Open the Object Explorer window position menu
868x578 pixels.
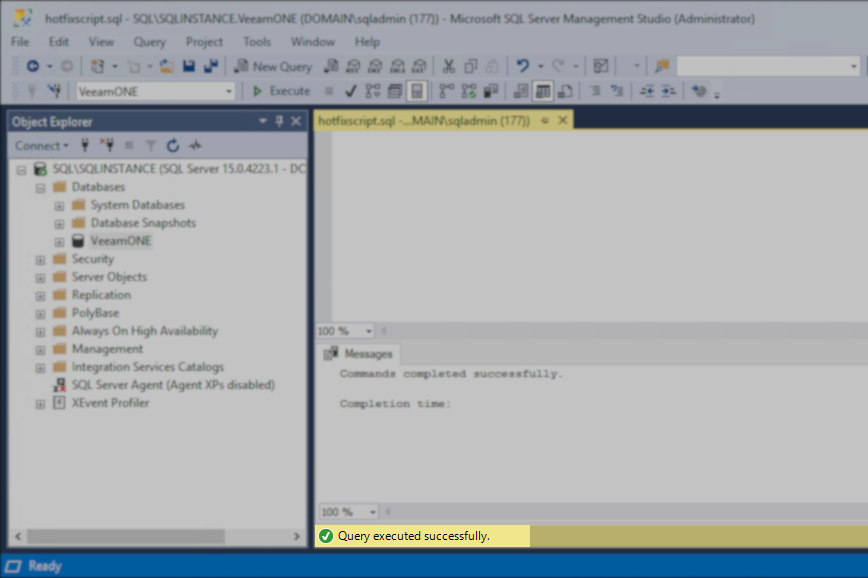(263, 121)
